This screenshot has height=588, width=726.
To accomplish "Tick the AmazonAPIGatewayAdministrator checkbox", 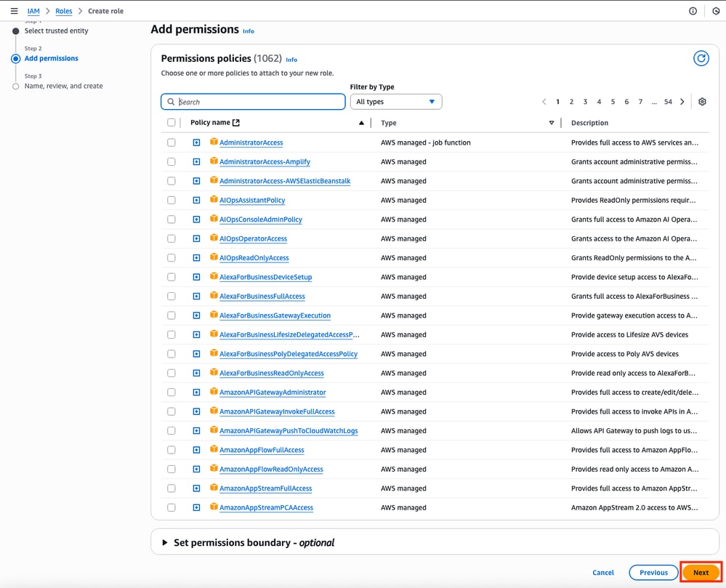I will point(172,392).
